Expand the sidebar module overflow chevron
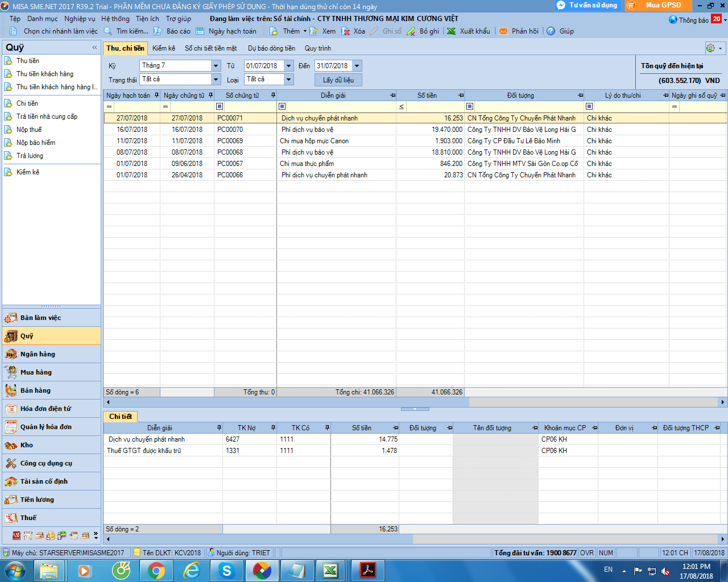Image resolution: width=728 pixels, height=582 pixels. (x=96, y=535)
